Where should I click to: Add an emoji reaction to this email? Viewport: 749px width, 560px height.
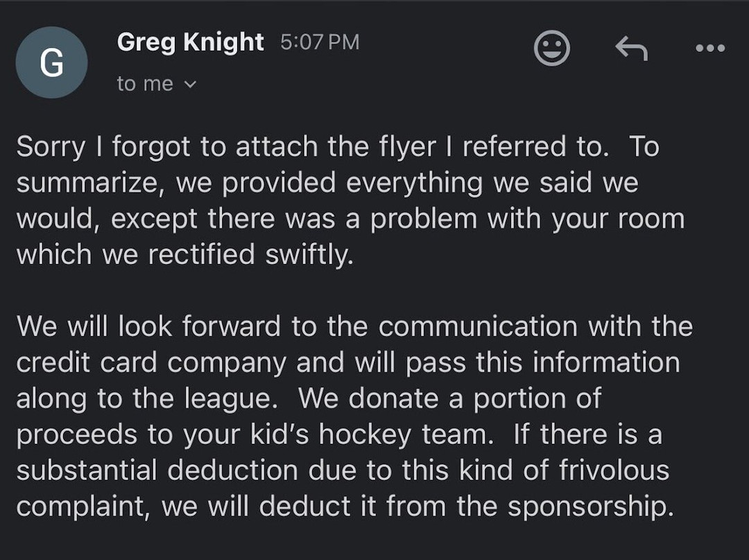(x=552, y=49)
